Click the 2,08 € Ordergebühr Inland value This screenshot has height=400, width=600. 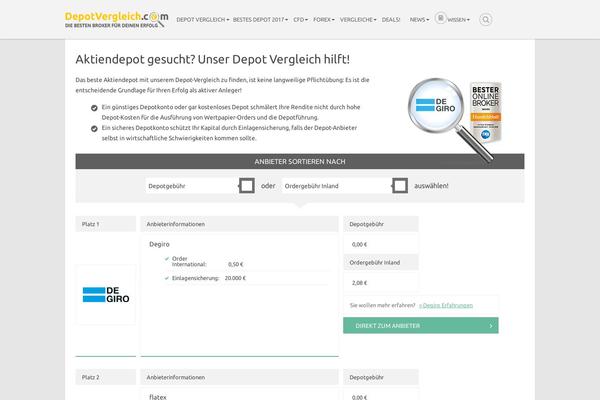(359, 282)
